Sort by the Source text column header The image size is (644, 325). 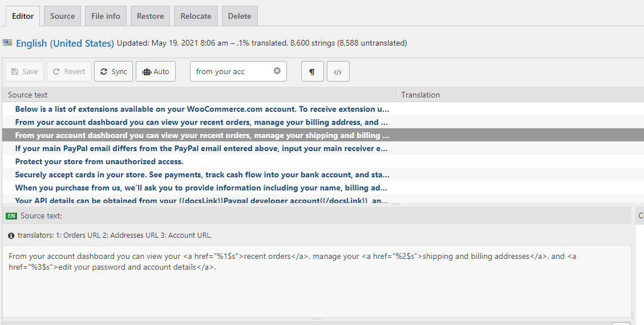(28, 95)
